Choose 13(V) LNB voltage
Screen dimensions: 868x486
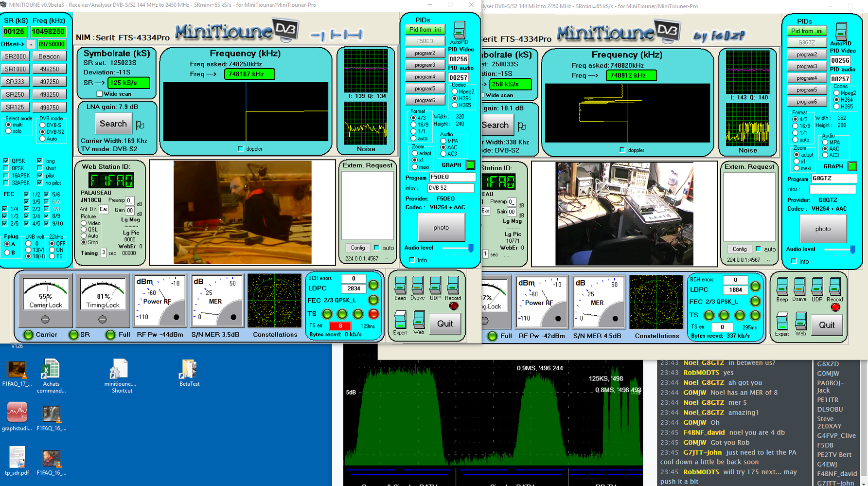[28, 250]
